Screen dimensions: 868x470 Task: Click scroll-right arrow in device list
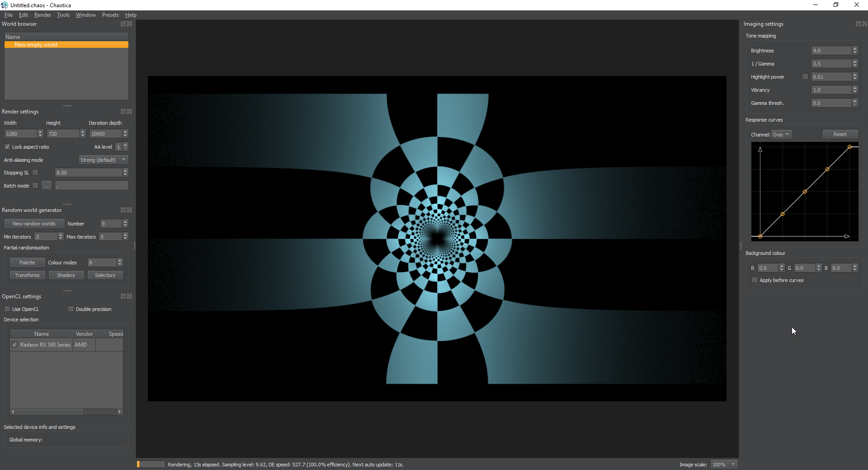120,412
